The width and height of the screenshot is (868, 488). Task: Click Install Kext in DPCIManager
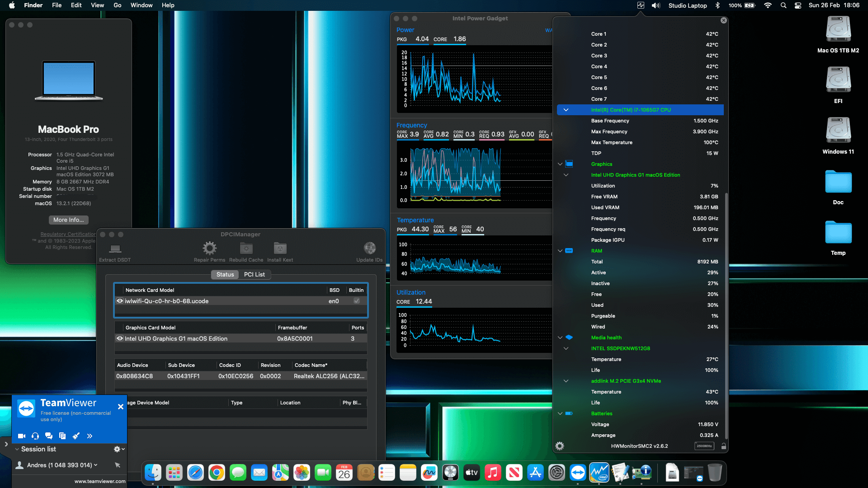click(x=280, y=252)
